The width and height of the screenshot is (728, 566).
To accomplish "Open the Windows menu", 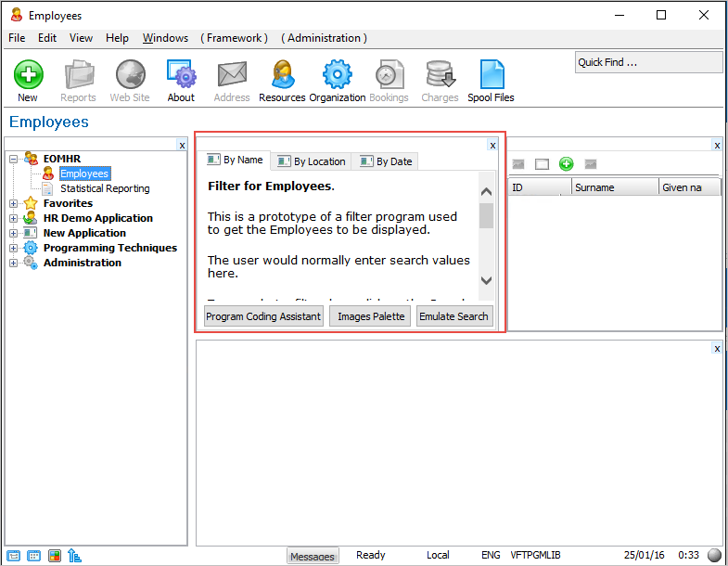I will point(165,38).
